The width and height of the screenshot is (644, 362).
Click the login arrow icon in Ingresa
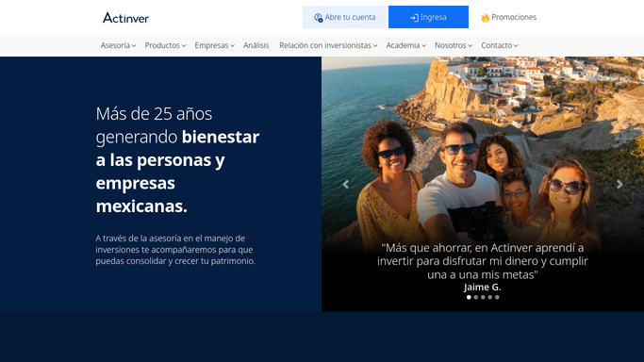click(x=415, y=18)
